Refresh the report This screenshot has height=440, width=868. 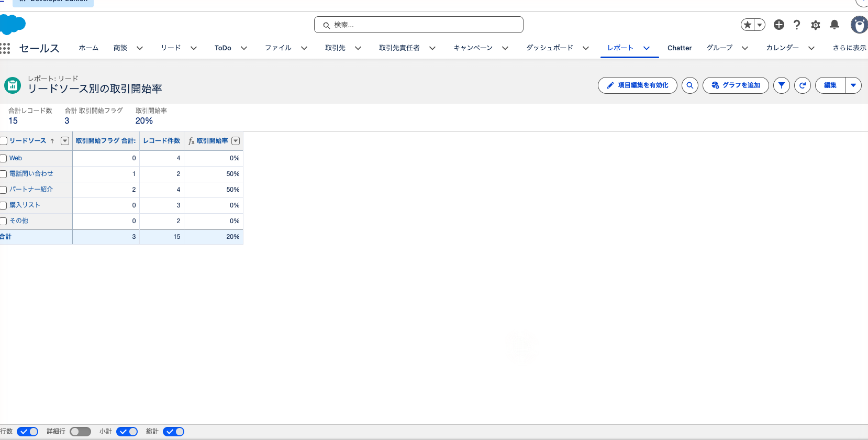pos(803,85)
